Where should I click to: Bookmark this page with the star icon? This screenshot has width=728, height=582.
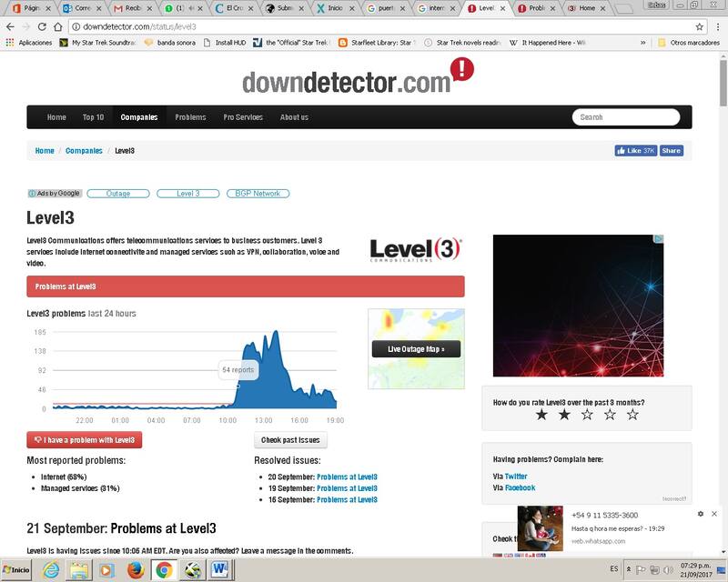click(699, 27)
